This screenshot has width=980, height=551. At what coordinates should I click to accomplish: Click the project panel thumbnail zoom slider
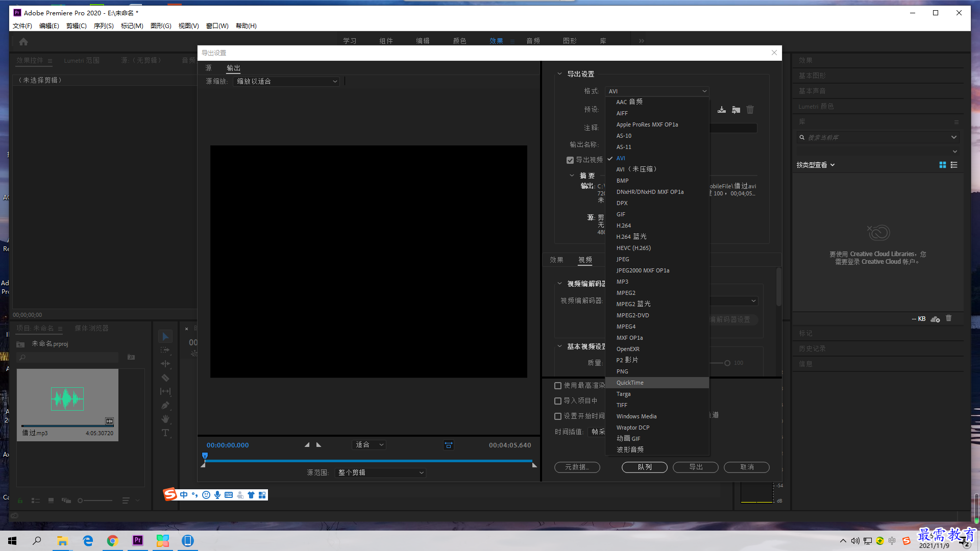tap(95, 500)
